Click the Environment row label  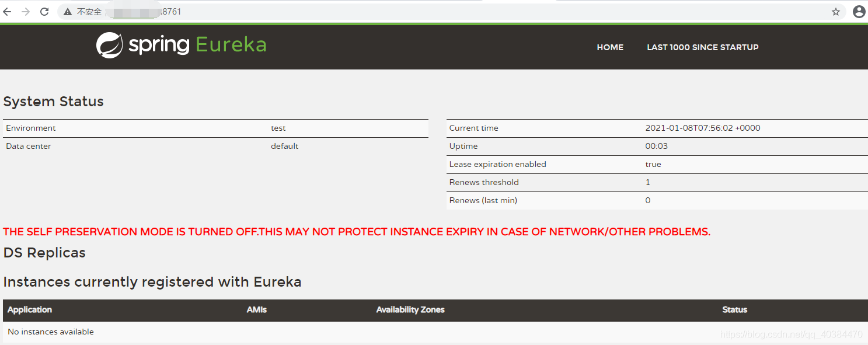(x=31, y=128)
